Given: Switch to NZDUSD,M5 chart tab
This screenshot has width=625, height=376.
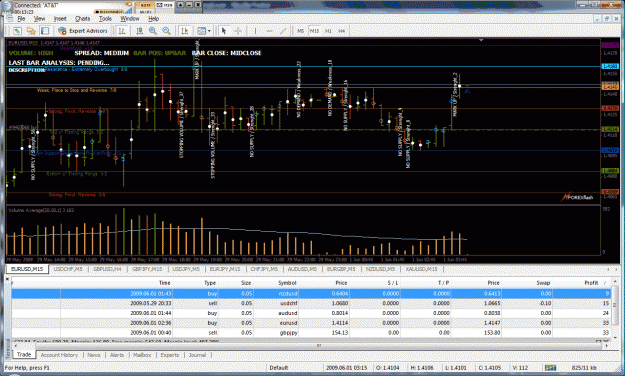Looking at the screenshot, I should (380, 269).
